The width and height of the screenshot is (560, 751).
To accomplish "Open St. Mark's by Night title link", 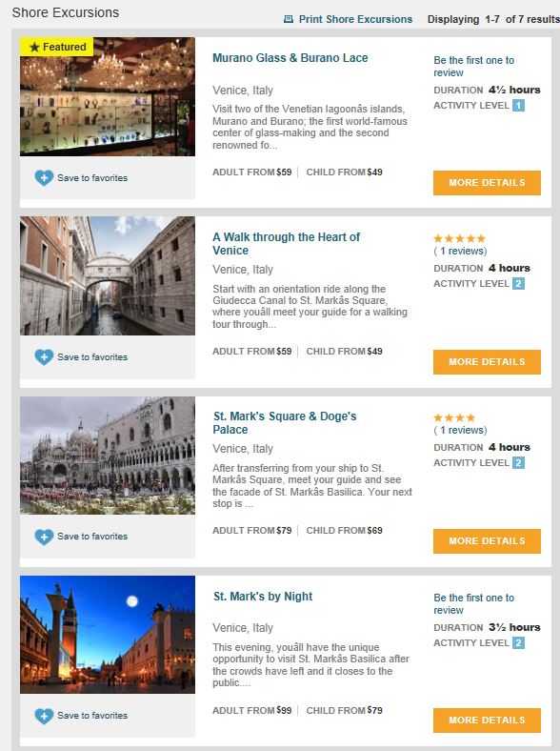I will point(263,597).
